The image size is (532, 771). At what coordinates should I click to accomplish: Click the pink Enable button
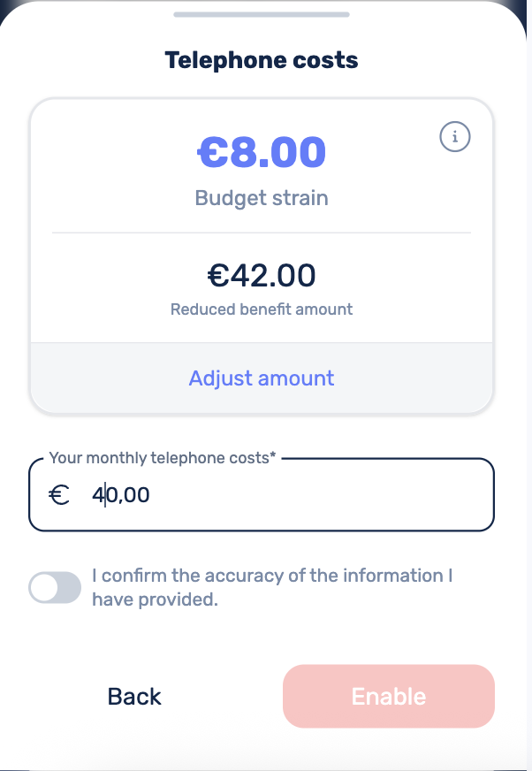coord(389,696)
